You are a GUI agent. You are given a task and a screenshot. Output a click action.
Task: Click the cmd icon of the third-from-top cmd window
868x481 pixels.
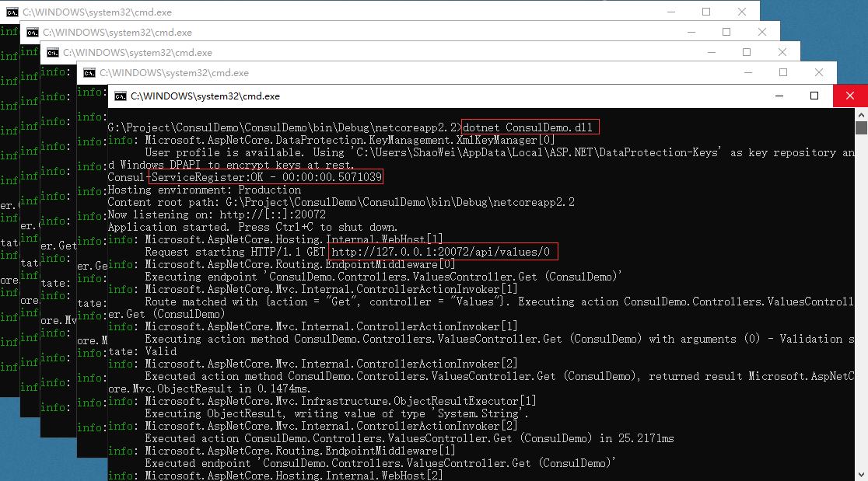tap(53, 53)
